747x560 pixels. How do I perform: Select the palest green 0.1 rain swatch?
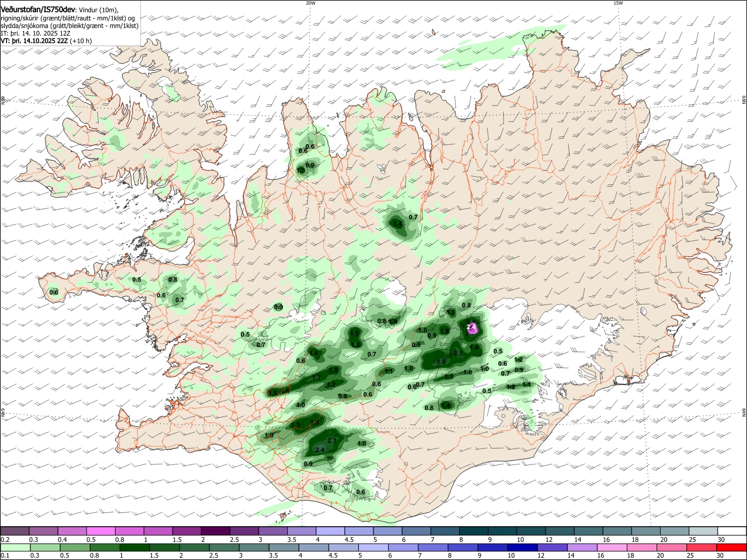click(15, 548)
